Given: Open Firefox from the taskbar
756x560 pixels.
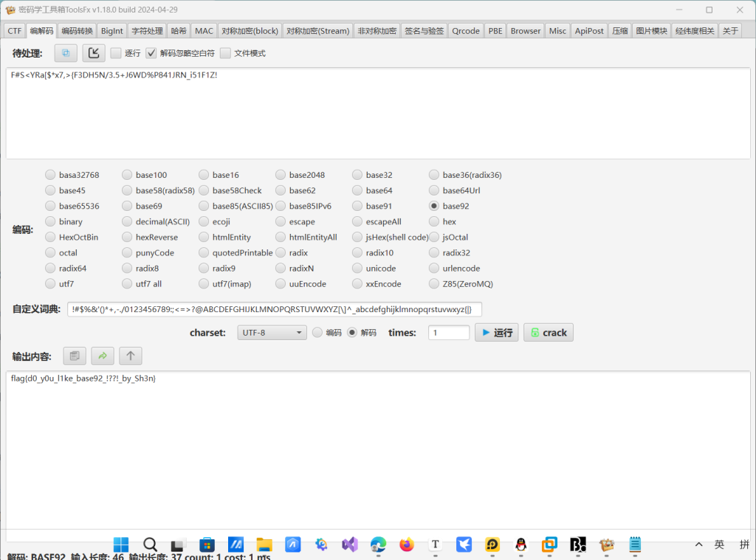Looking at the screenshot, I should pos(407,545).
